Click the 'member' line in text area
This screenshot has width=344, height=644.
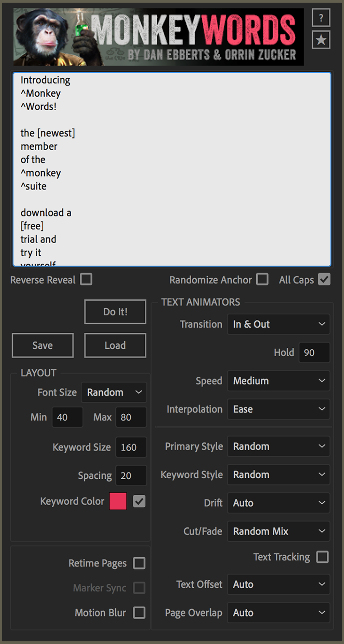click(39, 147)
